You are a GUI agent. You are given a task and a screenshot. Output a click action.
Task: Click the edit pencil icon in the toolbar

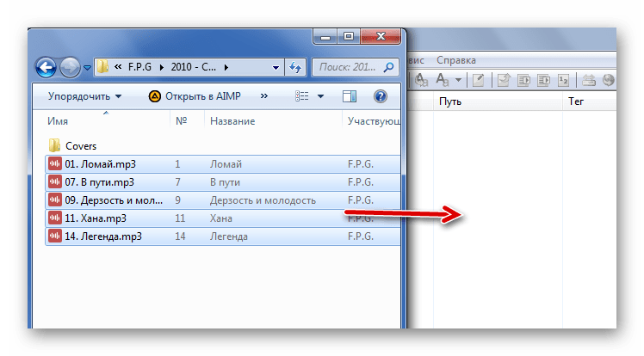(x=478, y=80)
